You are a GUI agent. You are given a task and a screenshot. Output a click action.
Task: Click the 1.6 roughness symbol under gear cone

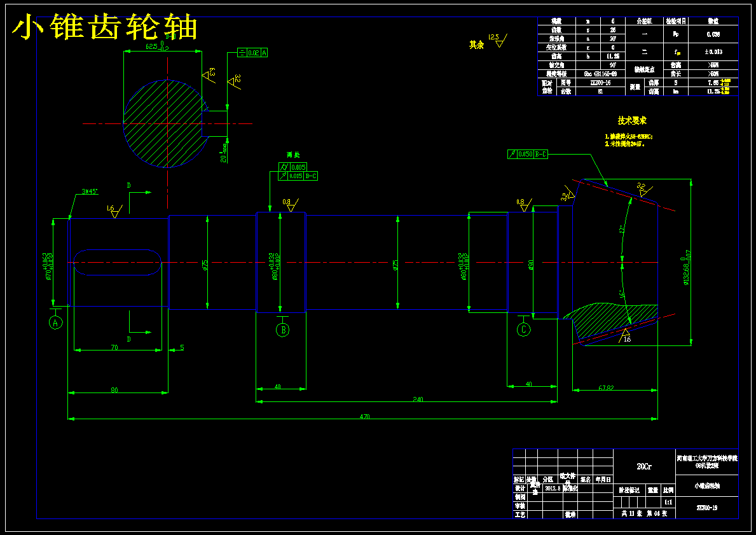pyautogui.click(x=626, y=336)
